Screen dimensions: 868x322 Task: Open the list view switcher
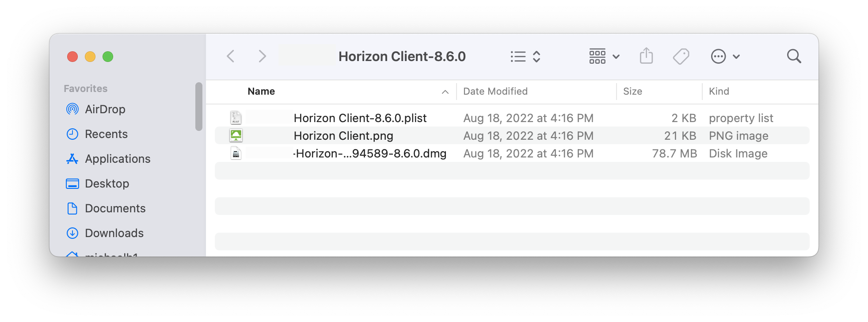click(525, 57)
